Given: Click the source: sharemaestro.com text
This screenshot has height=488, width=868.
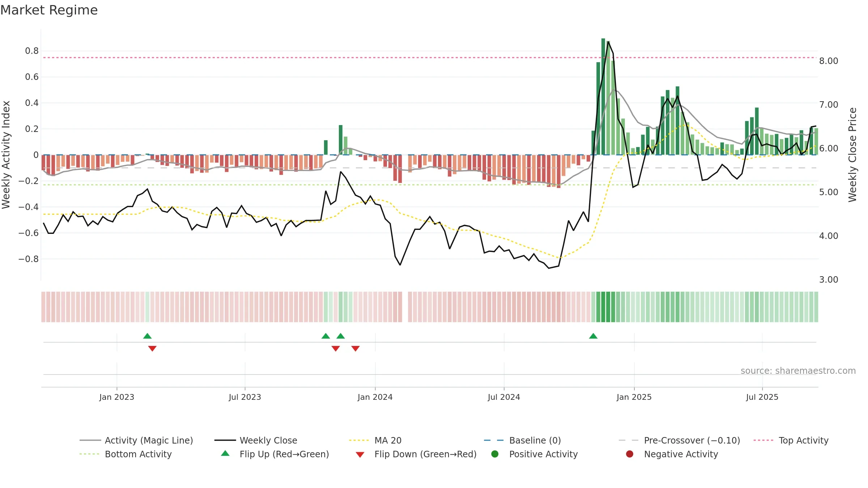Looking at the screenshot, I should point(798,371).
